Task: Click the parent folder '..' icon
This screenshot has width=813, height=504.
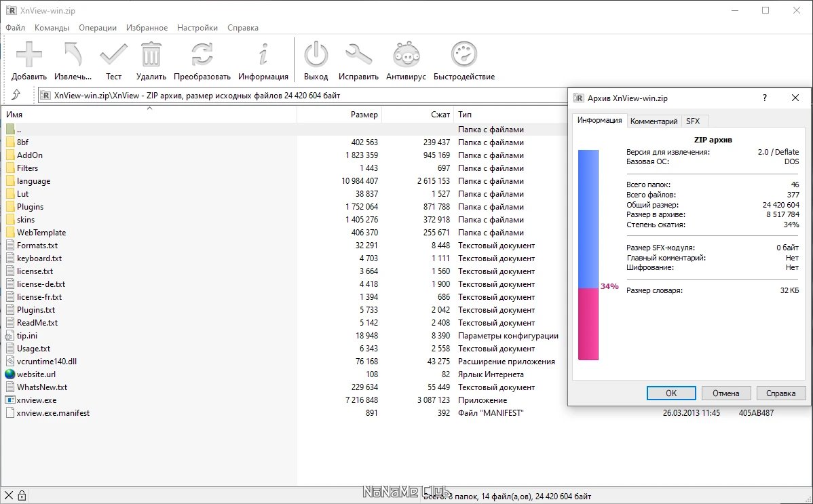Action: (10, 129)
